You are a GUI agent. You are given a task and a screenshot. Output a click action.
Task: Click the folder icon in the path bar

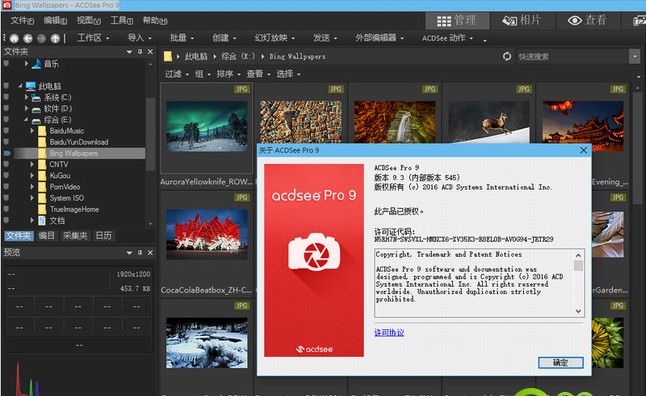click(168, 56)
